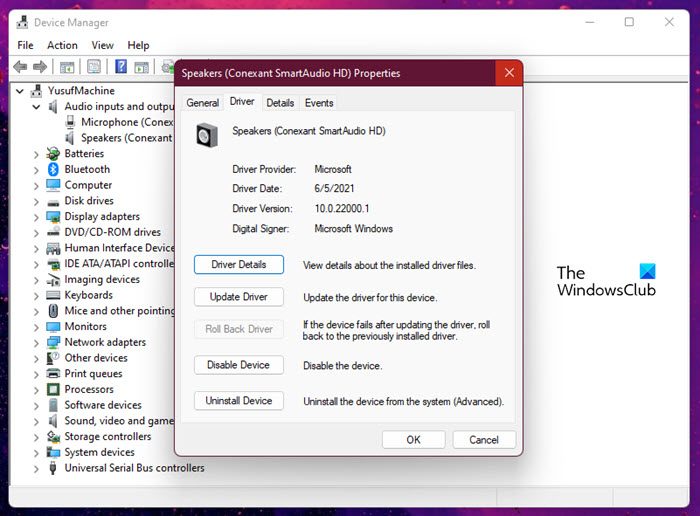Viewport: 700px width, 516px height.
Task: Maximize the Device Manager window
Action: point(629,22)
